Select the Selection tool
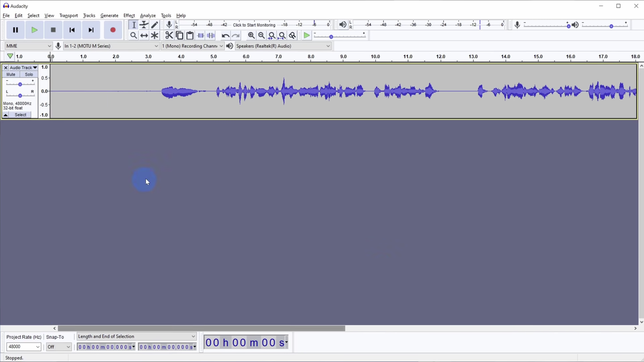The height and width of the screenshot is (362, 644). 134,25
